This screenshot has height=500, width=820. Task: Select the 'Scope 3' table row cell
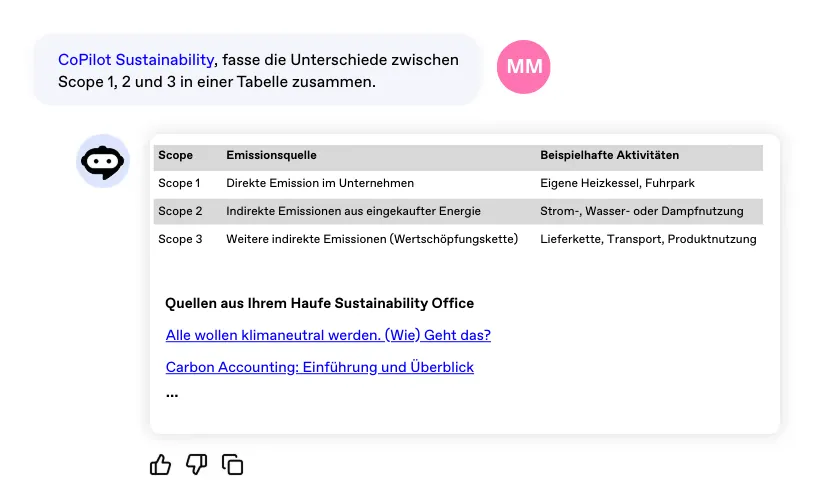click(180, 239)
